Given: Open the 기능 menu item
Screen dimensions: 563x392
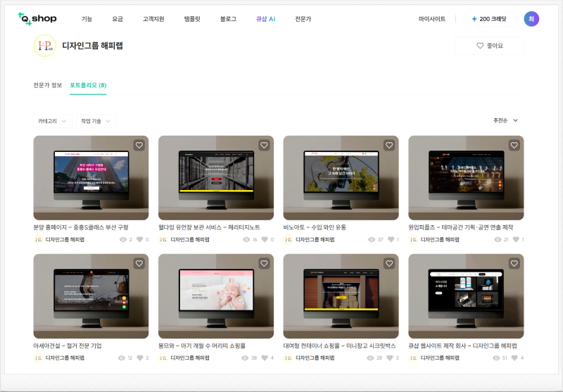Looking at the screenshot, I should [x=87, y=19].
